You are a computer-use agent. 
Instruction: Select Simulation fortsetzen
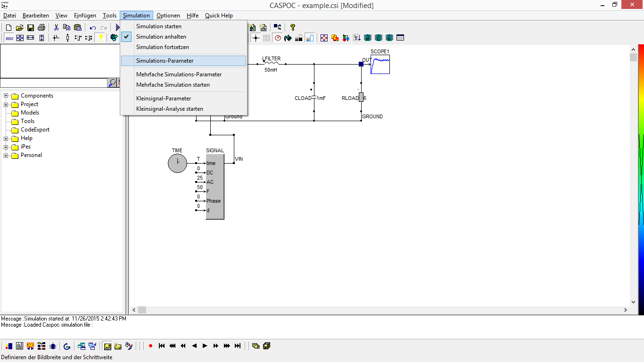pyautogui.click(x=184, y=47)
